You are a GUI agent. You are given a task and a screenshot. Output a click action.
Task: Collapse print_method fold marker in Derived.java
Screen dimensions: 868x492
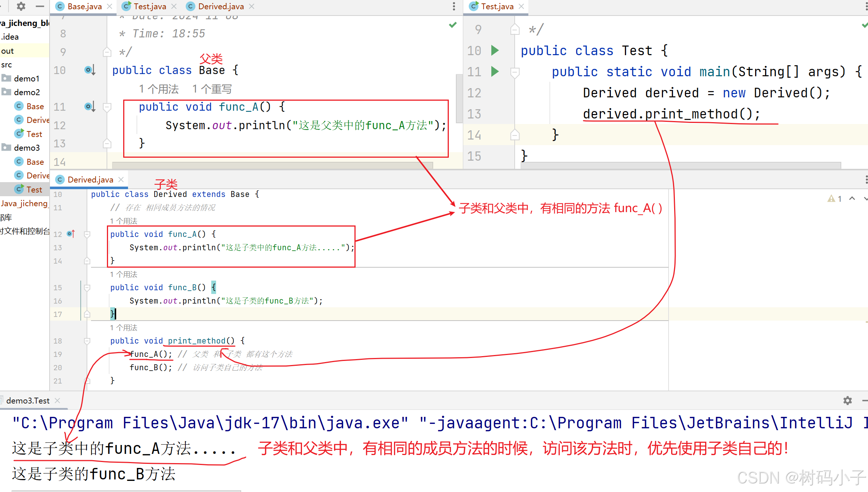click(x=87, y=341)
